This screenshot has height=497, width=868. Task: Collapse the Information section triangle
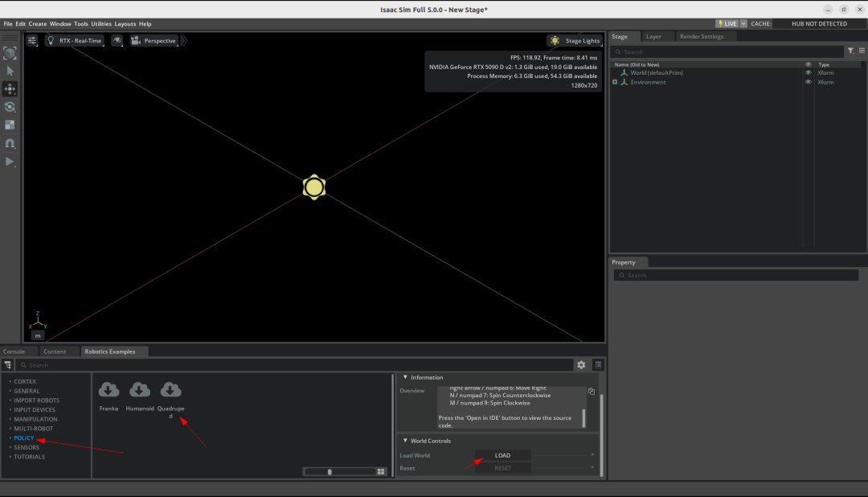[x=405, y=377]
